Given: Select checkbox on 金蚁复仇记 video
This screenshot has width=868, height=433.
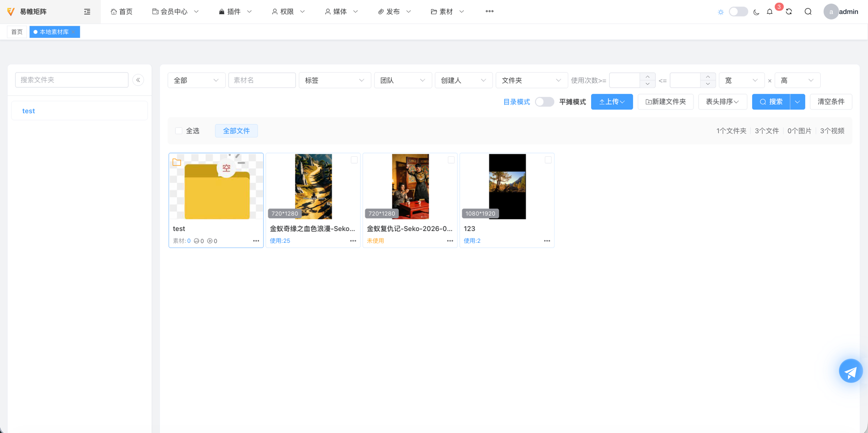Looking at the screenshot, I should pyautogui.click(x=451, y=160).
